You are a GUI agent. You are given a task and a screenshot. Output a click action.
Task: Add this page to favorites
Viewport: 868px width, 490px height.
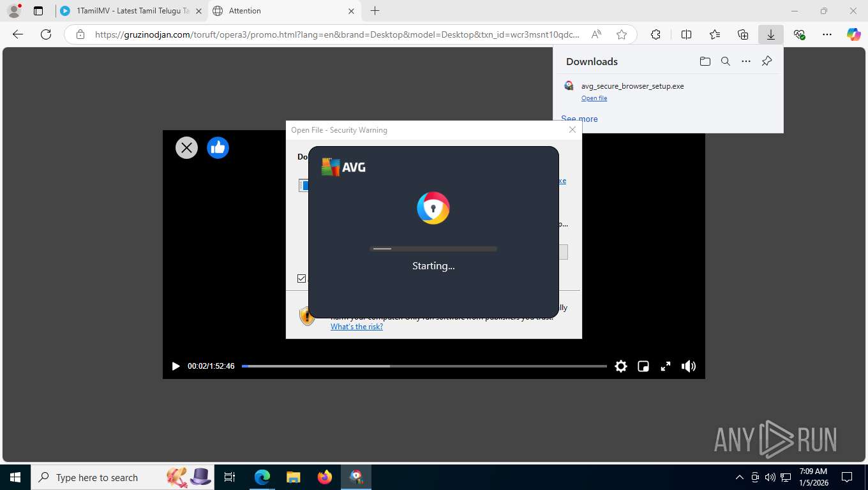pyautogui.click(x=622, y=34)
